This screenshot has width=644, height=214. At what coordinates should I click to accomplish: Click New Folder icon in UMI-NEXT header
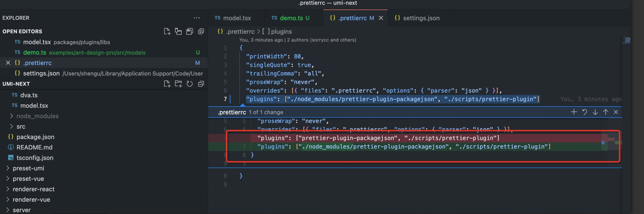[178, 84]
